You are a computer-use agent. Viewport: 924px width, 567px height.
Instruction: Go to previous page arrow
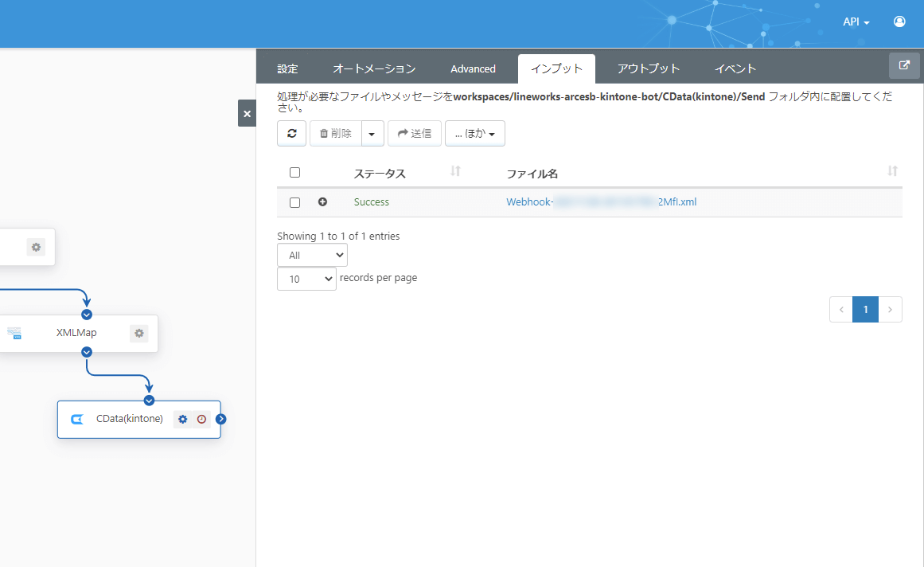coord(841,310)
